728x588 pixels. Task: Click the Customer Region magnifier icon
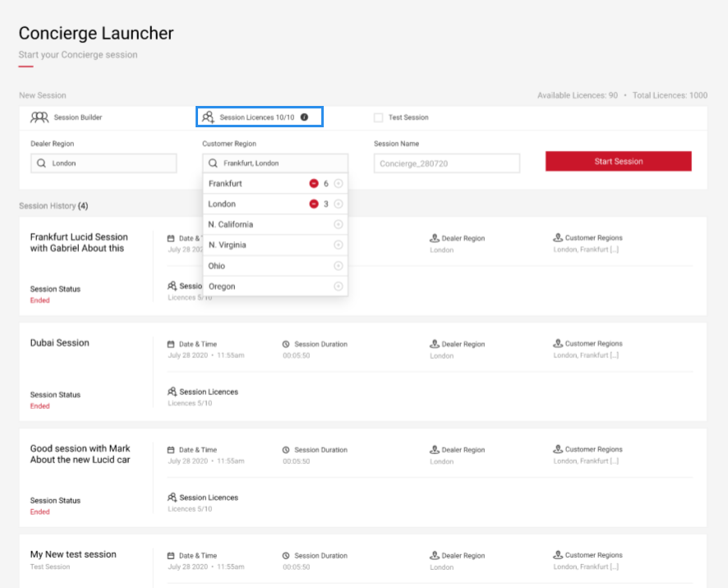[x=213, y=163]
